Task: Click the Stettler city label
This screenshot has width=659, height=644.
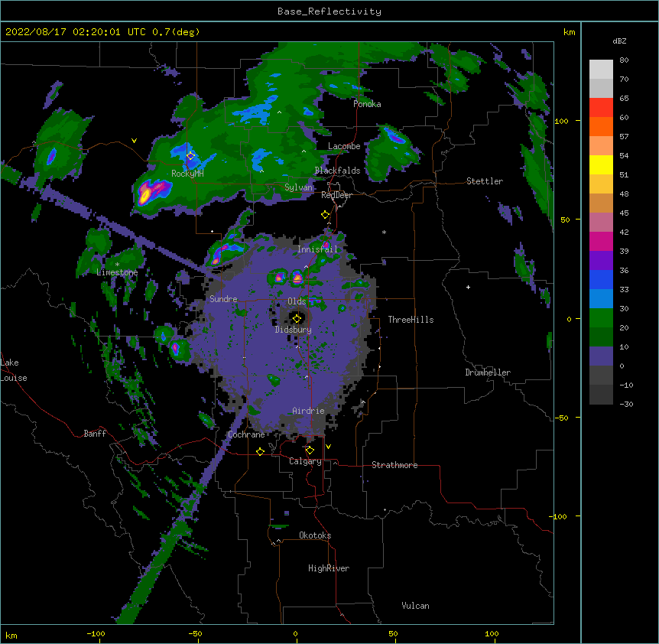Action: (x=485, y=181)
